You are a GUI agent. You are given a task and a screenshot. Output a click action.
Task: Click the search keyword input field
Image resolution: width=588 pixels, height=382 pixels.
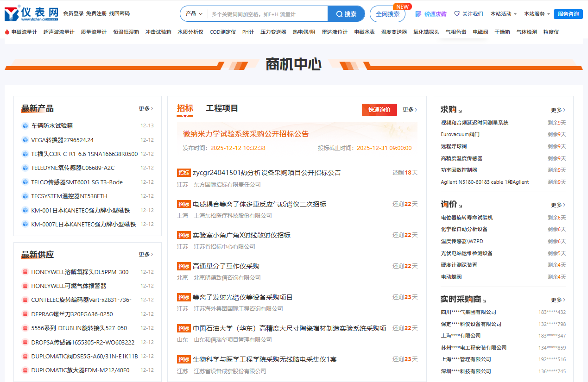point(267,14)
